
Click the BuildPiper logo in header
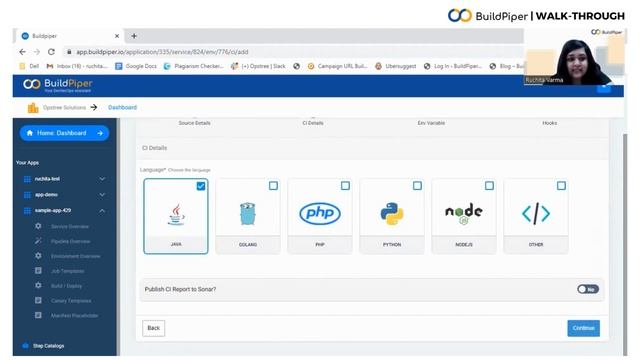(58, 85)
